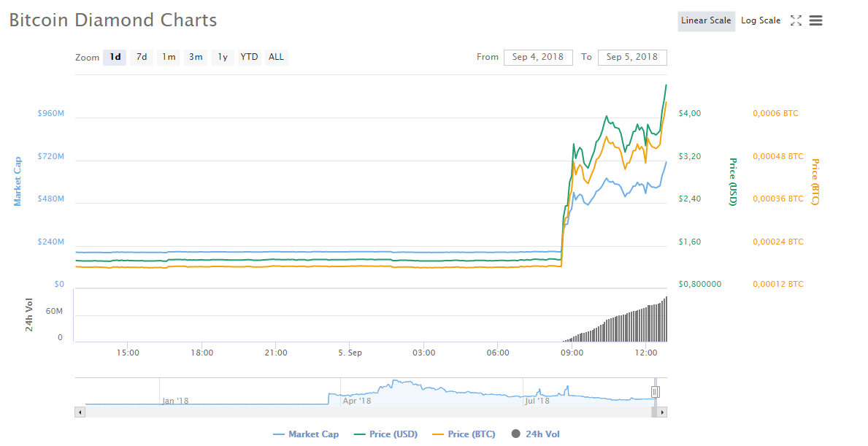The image size is (868, 446).
Task: Click the 60M volume axis label
Action: tap(54, 312)
